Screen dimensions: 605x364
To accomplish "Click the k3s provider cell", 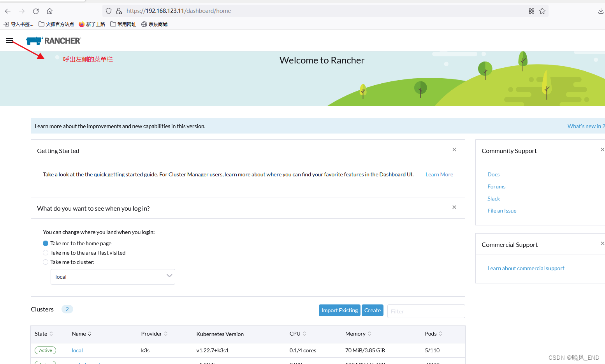I will pos(145,350).
